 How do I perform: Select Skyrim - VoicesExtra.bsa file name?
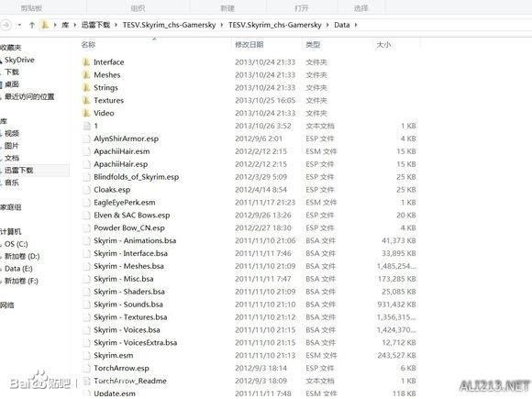pos(136,343)
